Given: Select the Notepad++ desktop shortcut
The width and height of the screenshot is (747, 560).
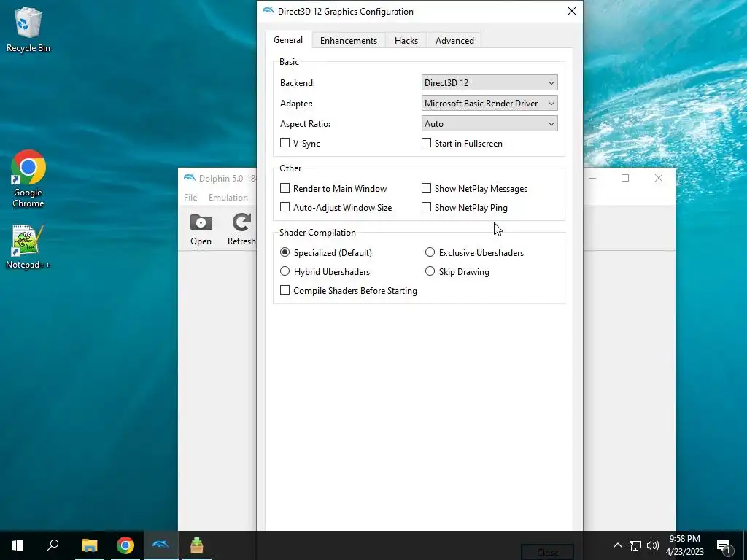Looking at the screenshot, I should (x=28, y=246).
